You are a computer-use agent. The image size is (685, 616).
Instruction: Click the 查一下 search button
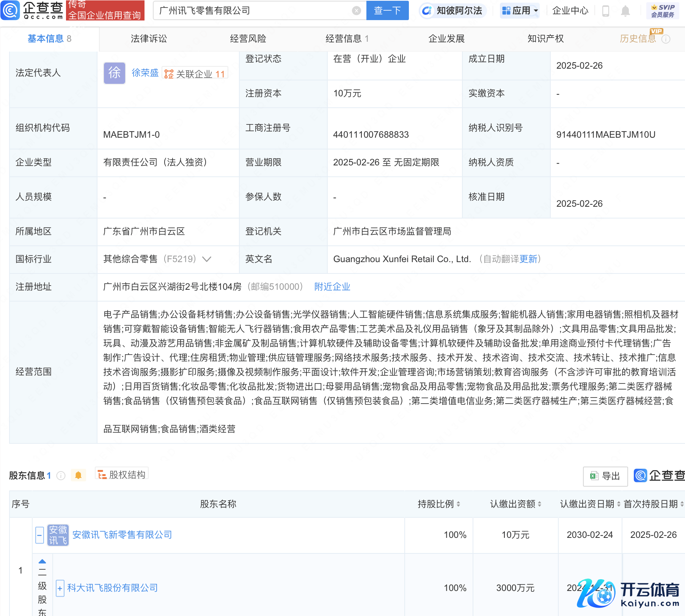(x=387, y=11)
